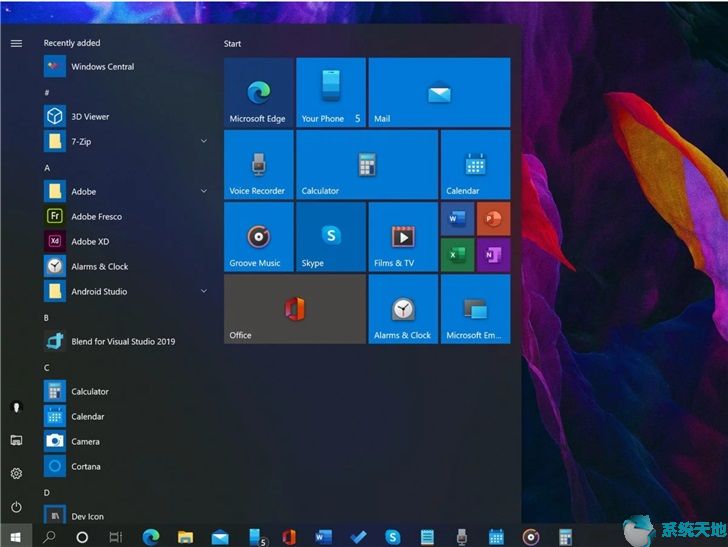
Task: Open Edge from the taskbar
Action: click(151, 537)
